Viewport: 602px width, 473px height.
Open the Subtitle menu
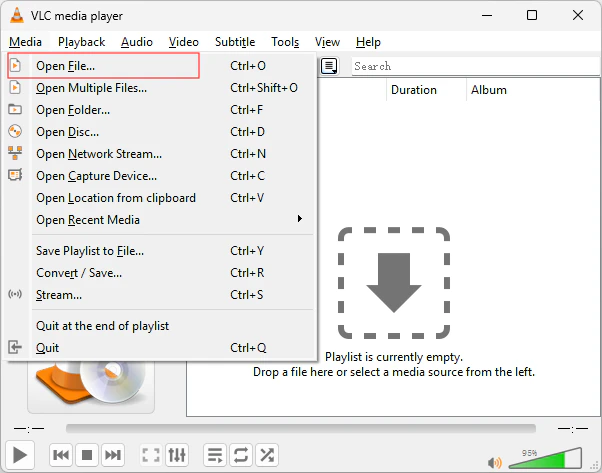(x=235, y=41)
